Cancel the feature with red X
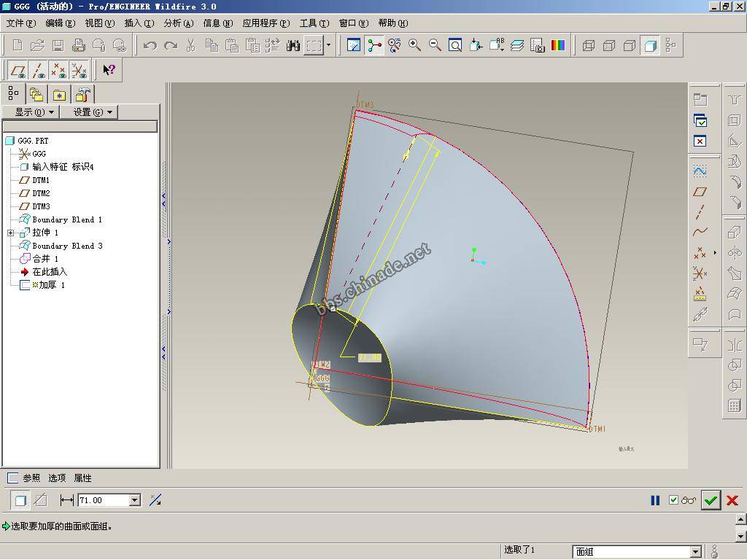The height and width of the screenshot is (560, 747). [x=732, y=500]
